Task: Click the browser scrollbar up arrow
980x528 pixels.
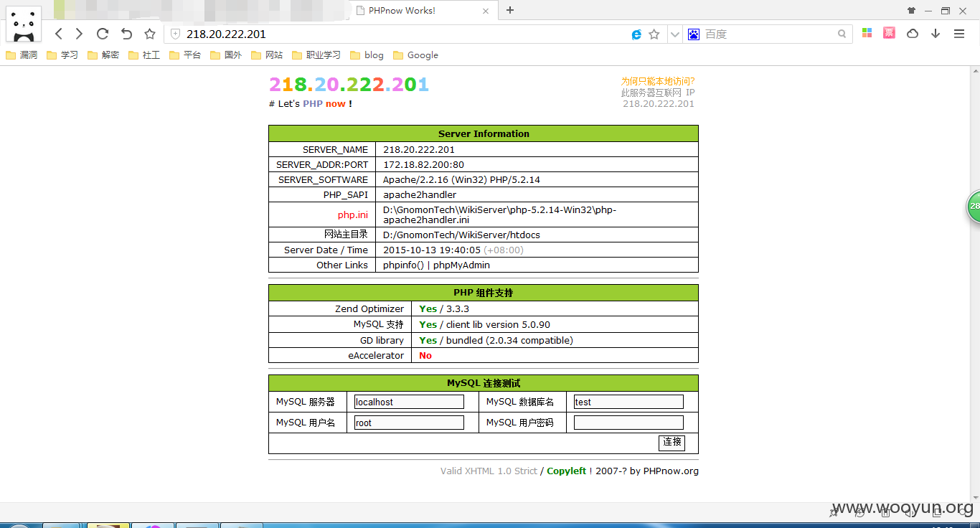Action: 975,71
